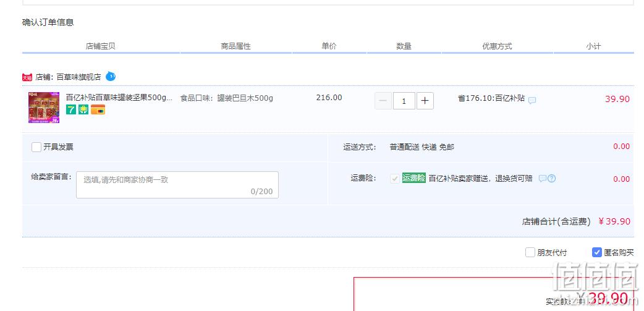Viewport: 644px width, 311px height.
Task: Decrease quantity with the minus button
Action: point(383,101)
